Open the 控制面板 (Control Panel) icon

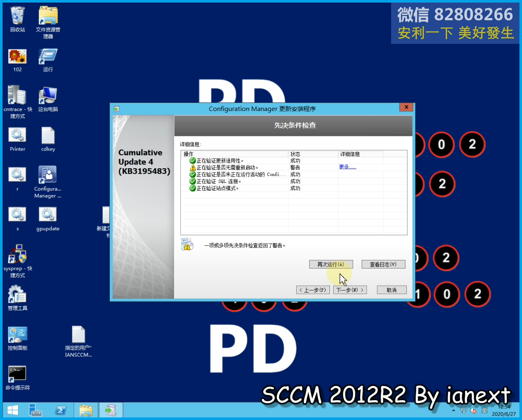(18, 338)
